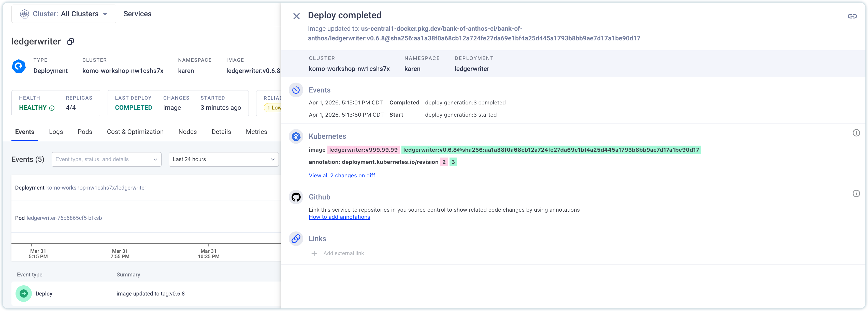
Task: Click pod ledgerwriter-76b6865cf5-bfksb link
Action: pos(64,218)
